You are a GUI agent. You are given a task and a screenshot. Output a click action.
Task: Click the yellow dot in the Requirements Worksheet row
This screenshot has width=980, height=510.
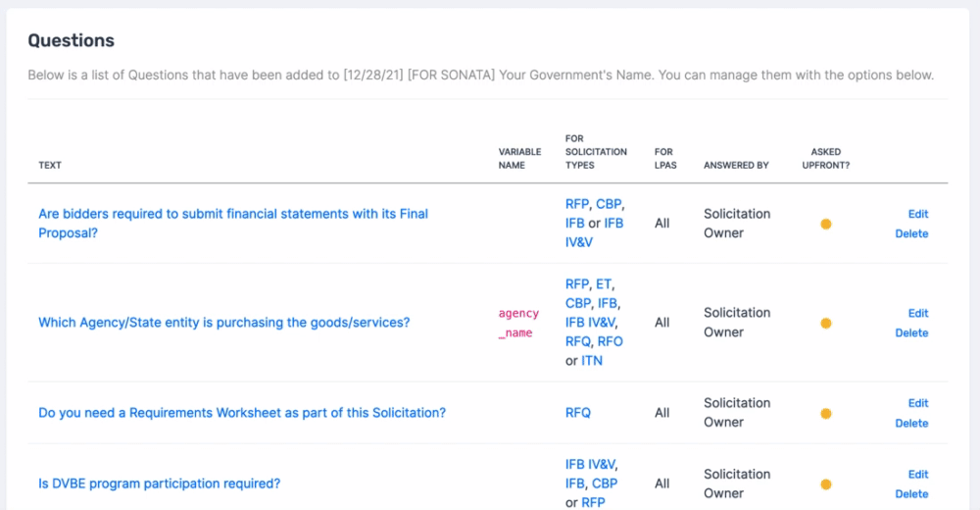[x=825, y=414]
